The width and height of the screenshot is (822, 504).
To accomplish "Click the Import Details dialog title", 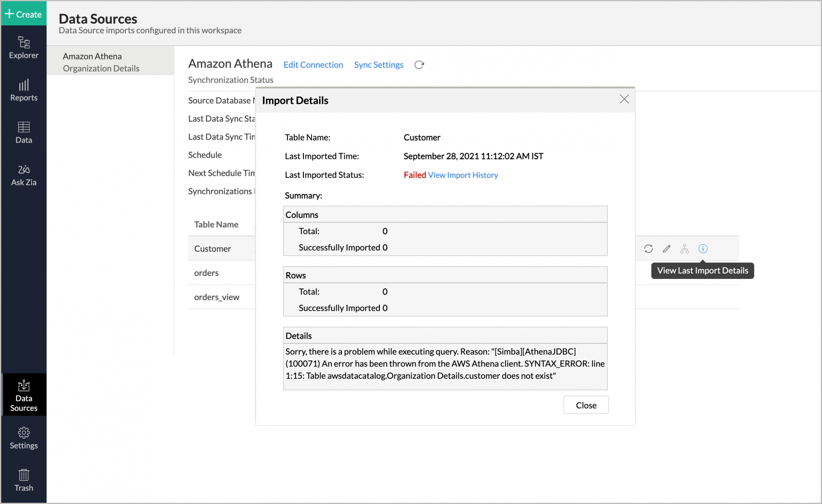I will (295, 100).
